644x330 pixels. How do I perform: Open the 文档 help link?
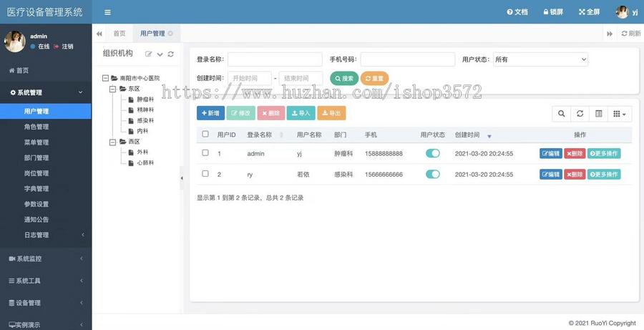click(x=517, y=12)
